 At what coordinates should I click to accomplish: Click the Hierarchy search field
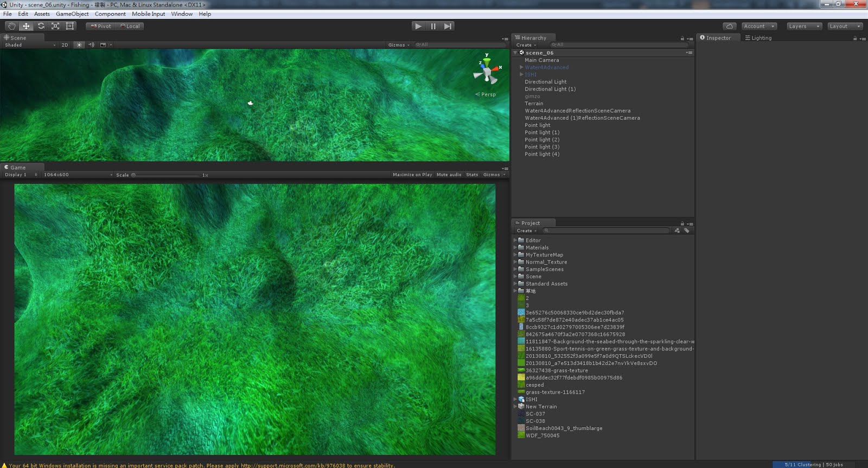pos(618,45)
